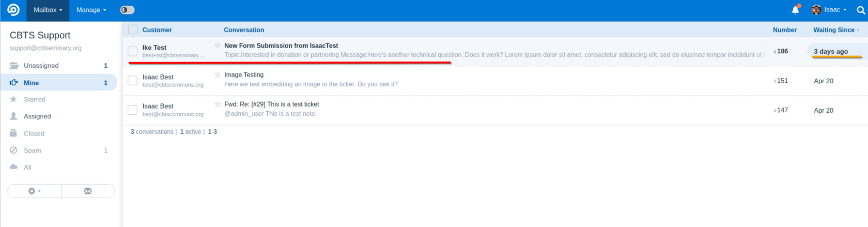Open the notifications bell
The height and width of the screenshot is (227, 868).
(x=796, y=10)
